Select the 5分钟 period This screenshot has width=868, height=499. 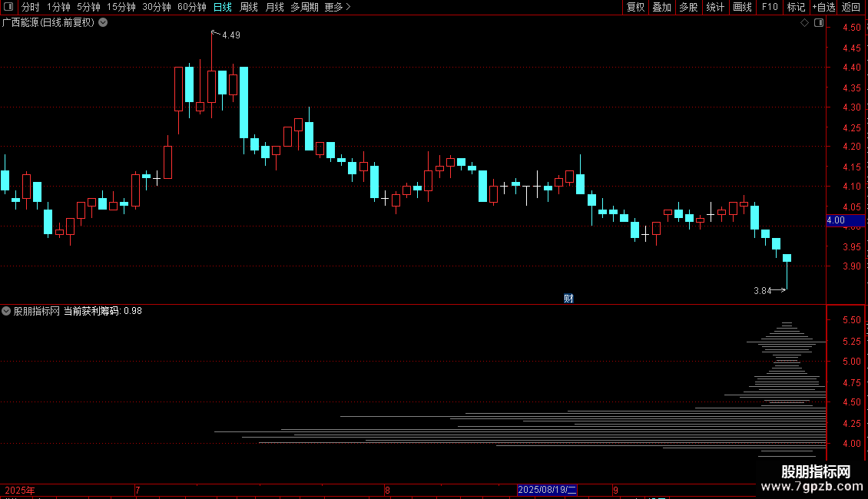tap(88, 7)
